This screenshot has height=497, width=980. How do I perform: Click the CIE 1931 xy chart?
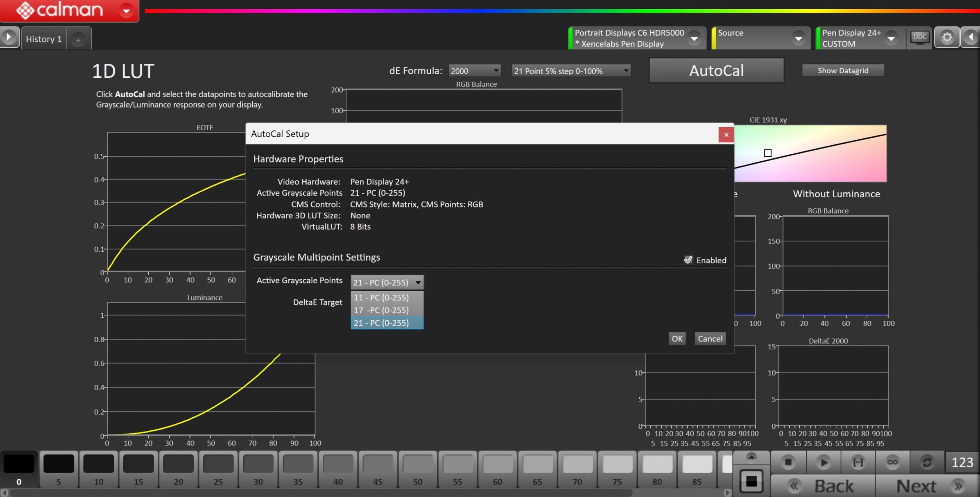[810, 153]
